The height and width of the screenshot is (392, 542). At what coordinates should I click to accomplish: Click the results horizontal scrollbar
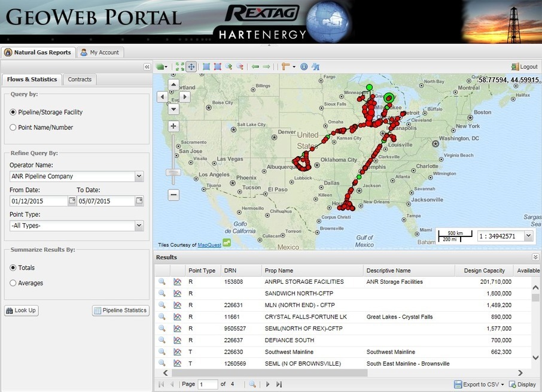click(270, 373)
